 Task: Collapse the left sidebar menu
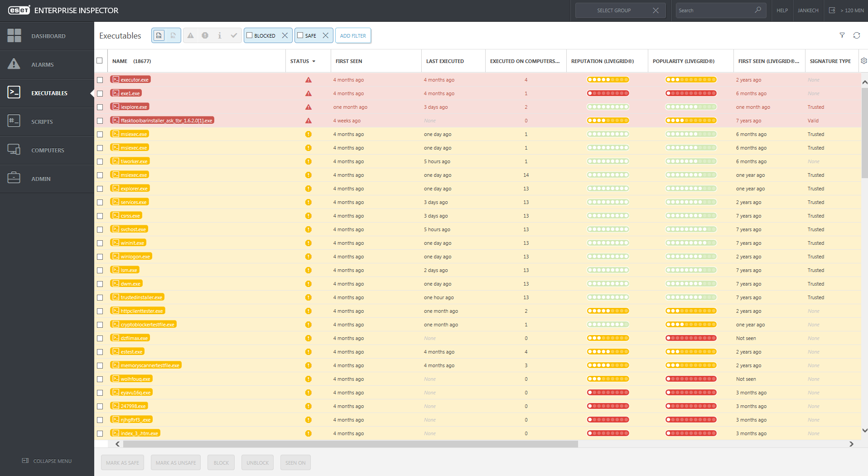coord(47,461)
